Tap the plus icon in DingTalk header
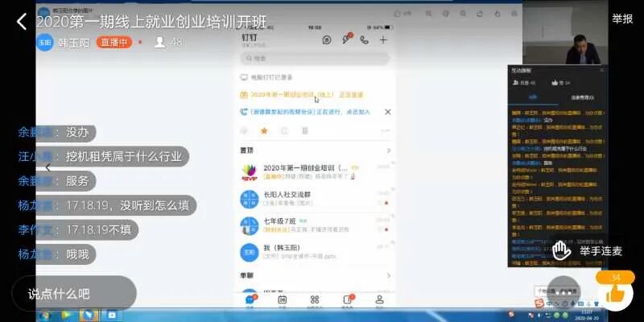This screenshot has width=644, height=322. 383,39
